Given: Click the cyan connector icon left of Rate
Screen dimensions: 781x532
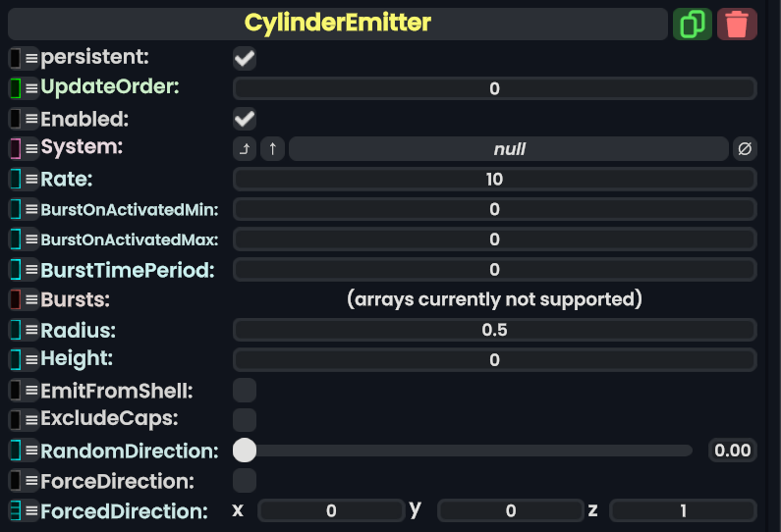Looking at the screenshot, I should pos(16,180).
